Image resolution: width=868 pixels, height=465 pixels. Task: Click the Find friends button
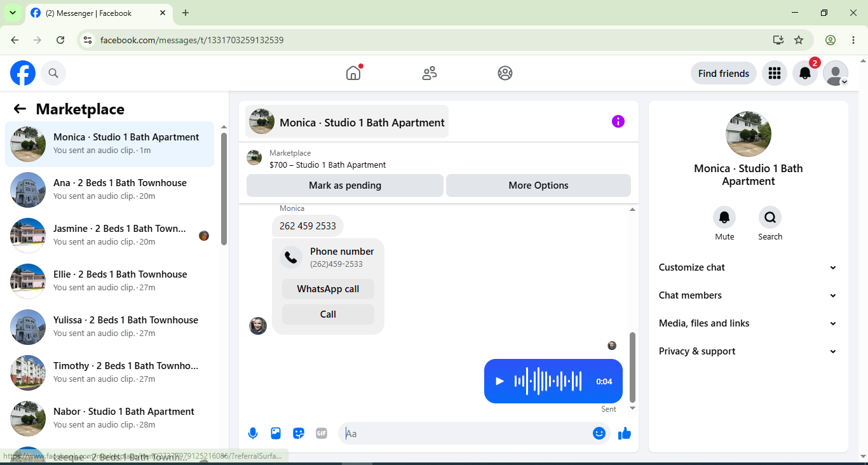click(x=724, y=73)
